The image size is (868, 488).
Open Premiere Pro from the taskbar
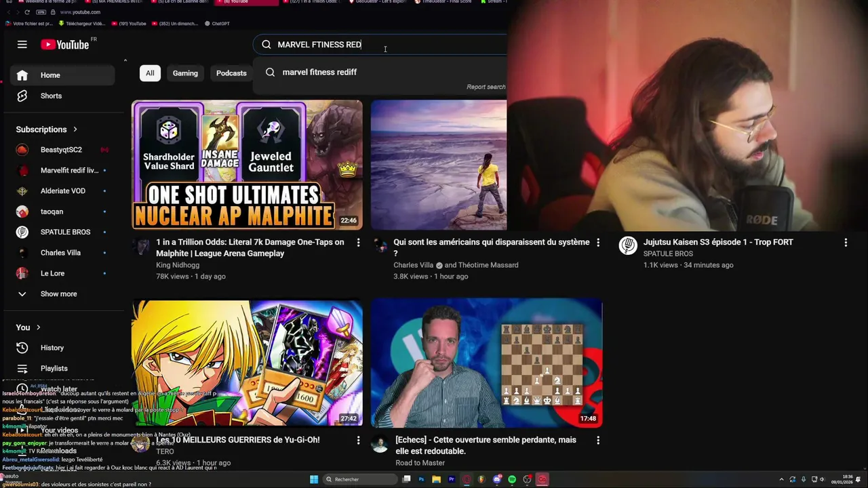pyautogui.click(x=451, y=480)
